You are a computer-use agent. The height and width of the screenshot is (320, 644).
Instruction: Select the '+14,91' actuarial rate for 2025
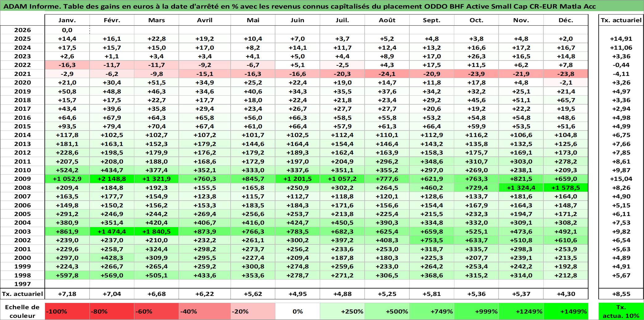(x=621, y=39)
